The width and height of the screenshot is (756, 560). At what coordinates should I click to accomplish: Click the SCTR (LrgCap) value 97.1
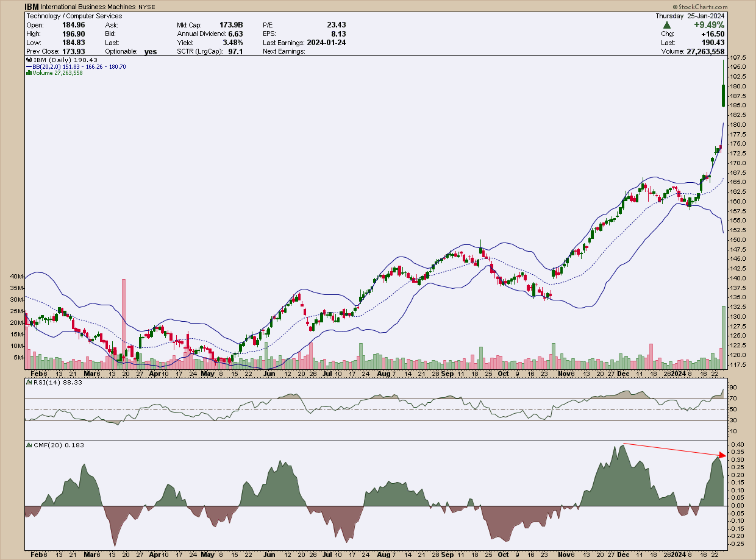(235, 51)
